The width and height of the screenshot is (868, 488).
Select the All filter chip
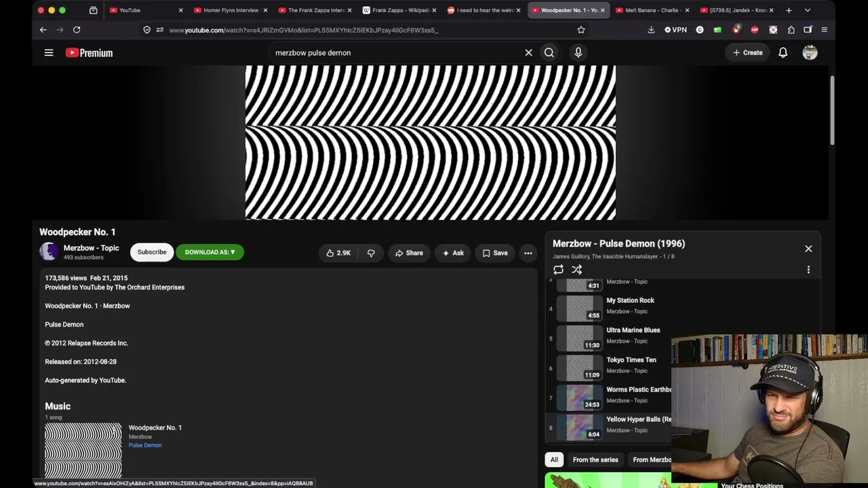point(554,460)
